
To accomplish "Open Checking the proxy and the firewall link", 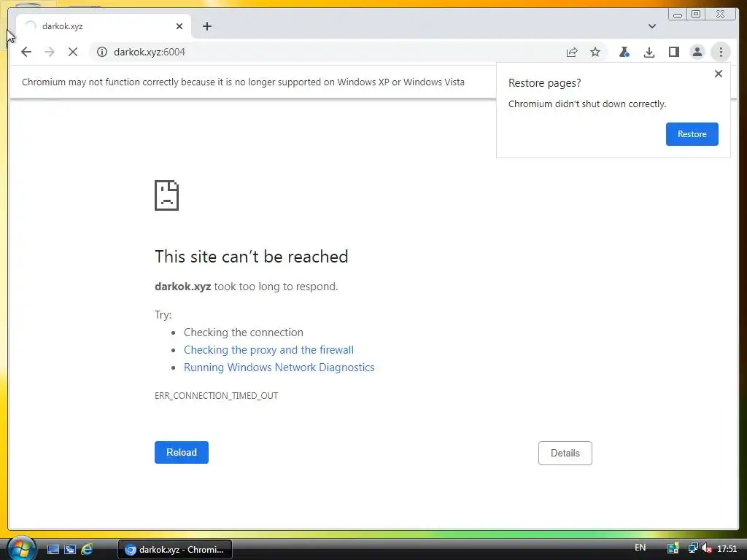I will point(268,349).
